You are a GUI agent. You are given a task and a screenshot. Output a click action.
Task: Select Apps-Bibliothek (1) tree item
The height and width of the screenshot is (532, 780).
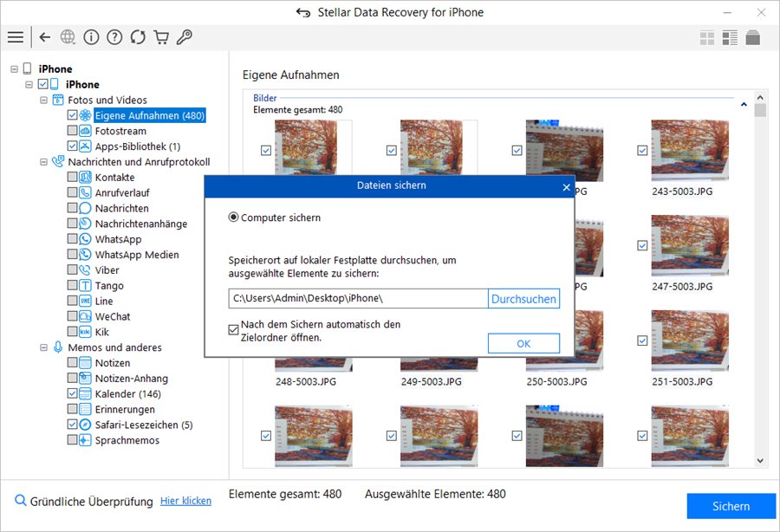click(138, 146)
